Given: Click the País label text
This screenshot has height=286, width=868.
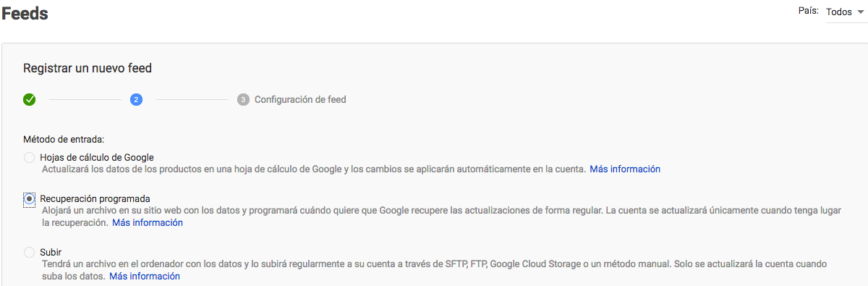Looking at the screenshot, I should pyautogui.click(x=809, y=11).
